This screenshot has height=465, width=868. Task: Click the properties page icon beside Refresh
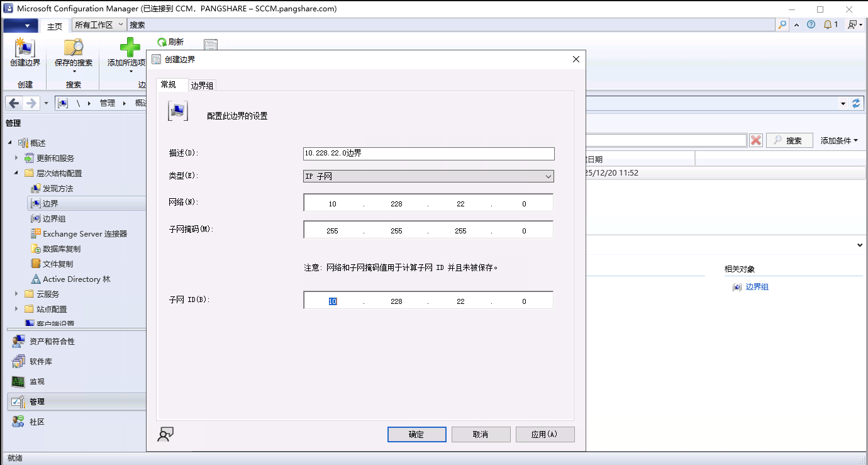(211, 45)
